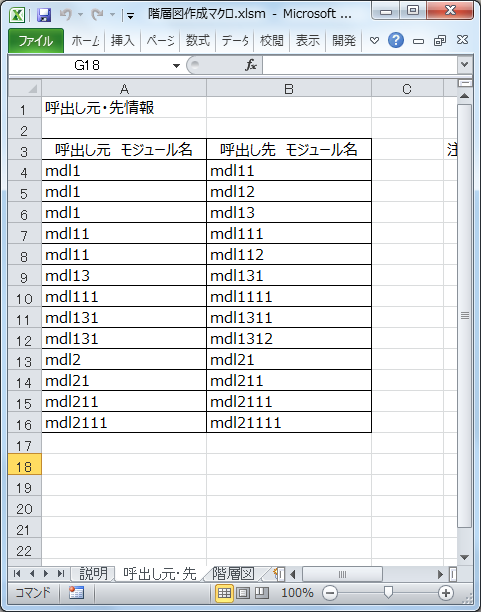Move the zoom slider handle

[388, 592]
